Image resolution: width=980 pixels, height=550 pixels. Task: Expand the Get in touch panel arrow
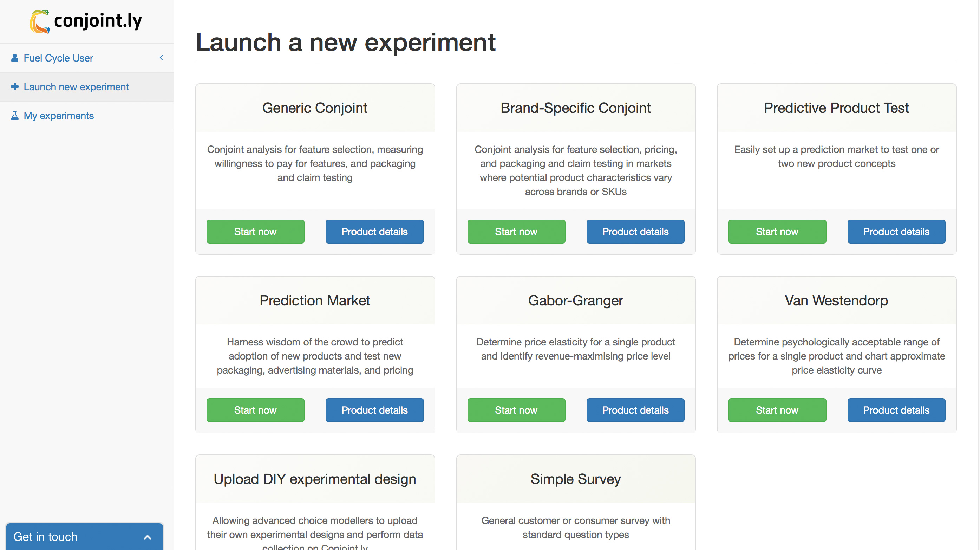point(148,537)
